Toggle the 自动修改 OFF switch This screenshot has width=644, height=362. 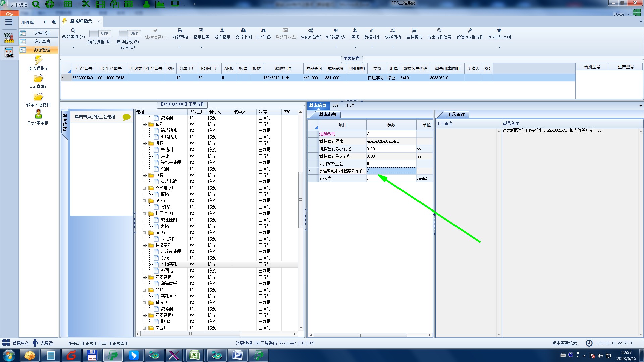pyautogui.click(x=129, y=33)
